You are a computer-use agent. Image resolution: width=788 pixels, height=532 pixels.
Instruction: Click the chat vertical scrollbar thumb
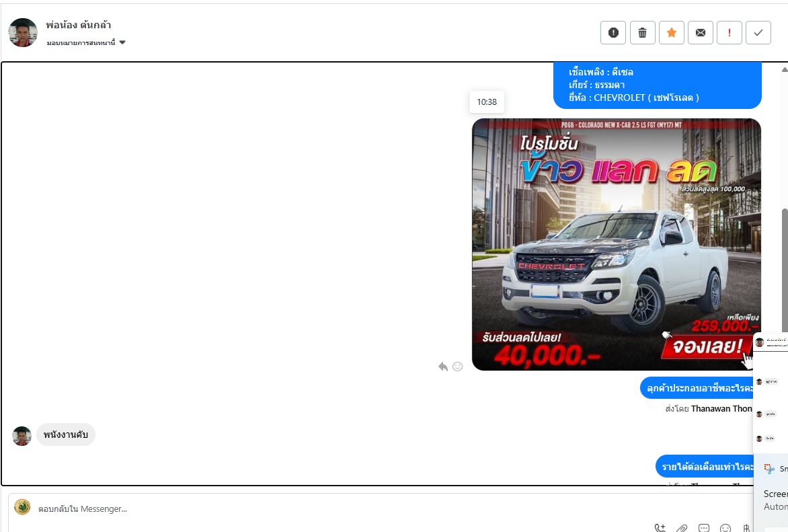click(785, 270)
